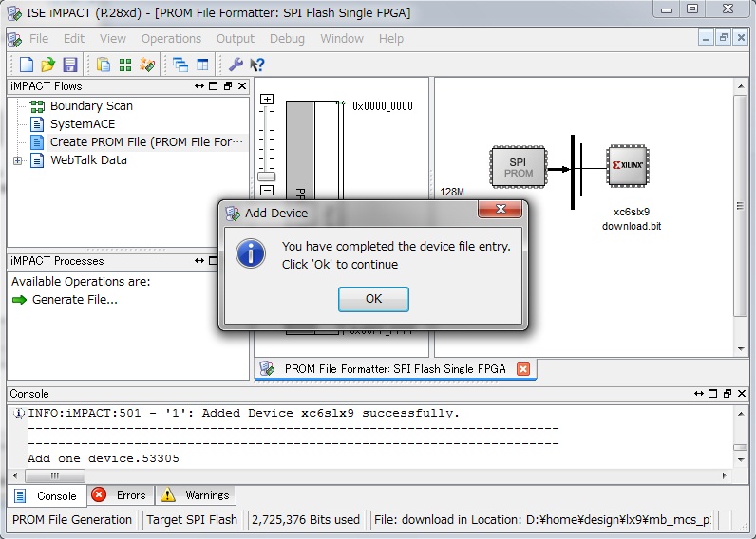Click the cascade windows toolbar icon
The height and width of the screenshot is (539, 756).
(180, 65)
